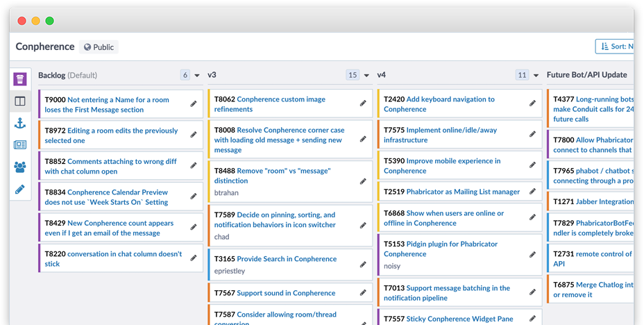Open T8220 conversation in chat column link
644x325 pixels.
click(113, 259)
